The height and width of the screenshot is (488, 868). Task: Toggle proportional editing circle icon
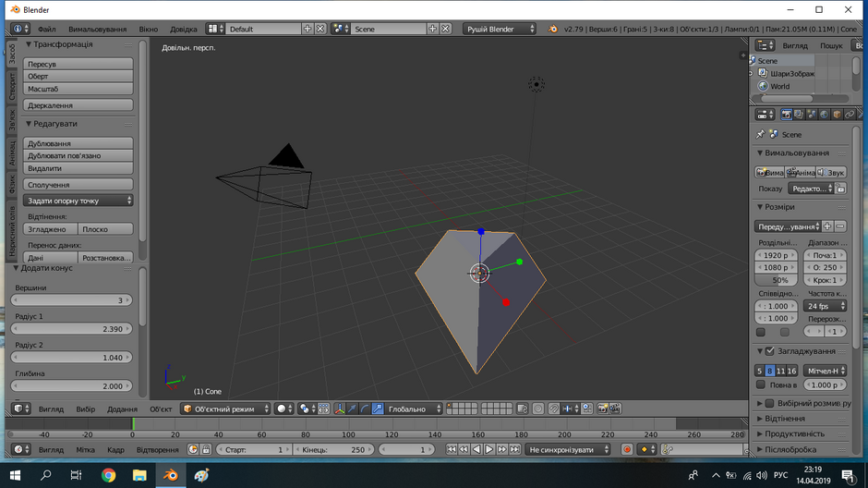tap(538, 409)
